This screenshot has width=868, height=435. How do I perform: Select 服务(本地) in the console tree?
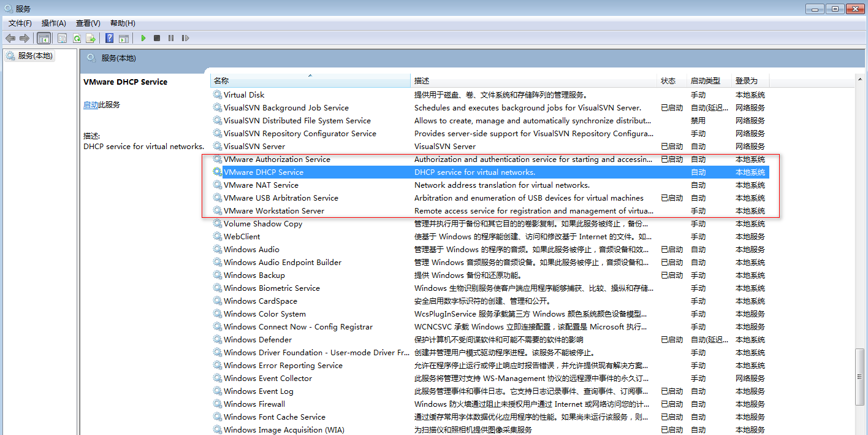pos(36,56)
